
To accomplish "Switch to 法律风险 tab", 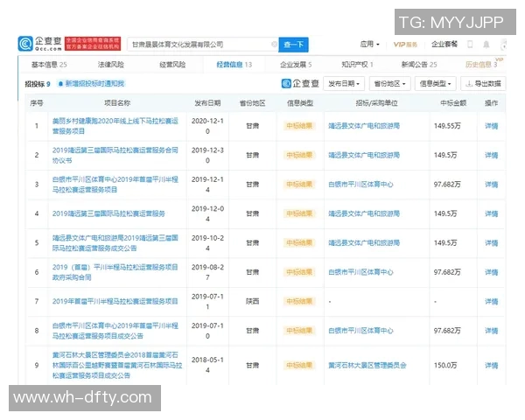I will [111, 64].
